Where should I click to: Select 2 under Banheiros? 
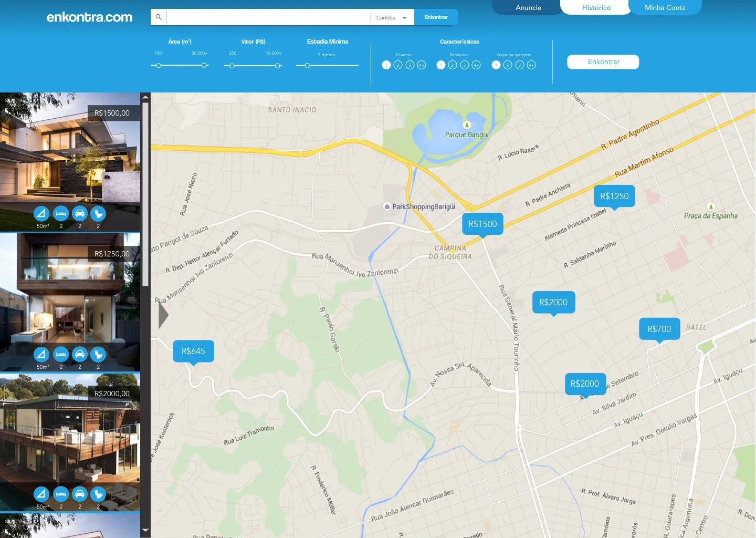pyautogui.click(x=453, y=65)
